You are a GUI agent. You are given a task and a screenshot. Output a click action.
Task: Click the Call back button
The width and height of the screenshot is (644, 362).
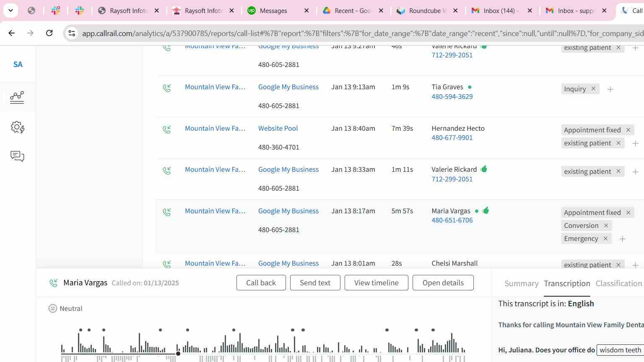(261, 283)
